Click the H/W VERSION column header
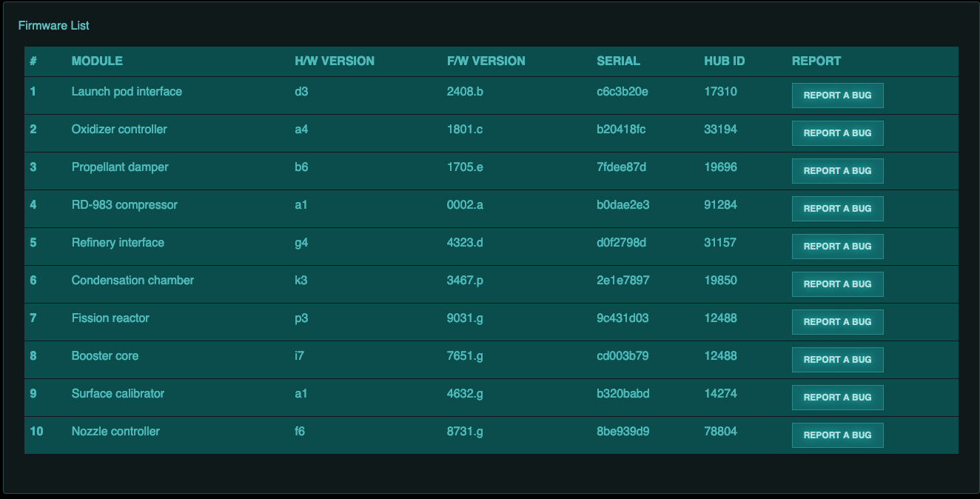980x499 pixels. click(x=335, y=61)
